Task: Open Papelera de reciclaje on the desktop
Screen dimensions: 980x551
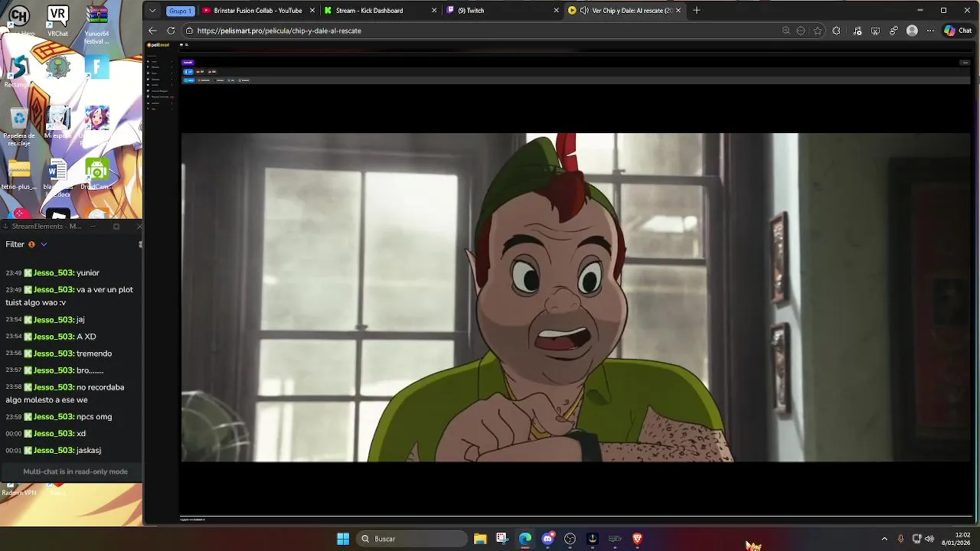Action: pyautogui.click(x=19, y=126)
